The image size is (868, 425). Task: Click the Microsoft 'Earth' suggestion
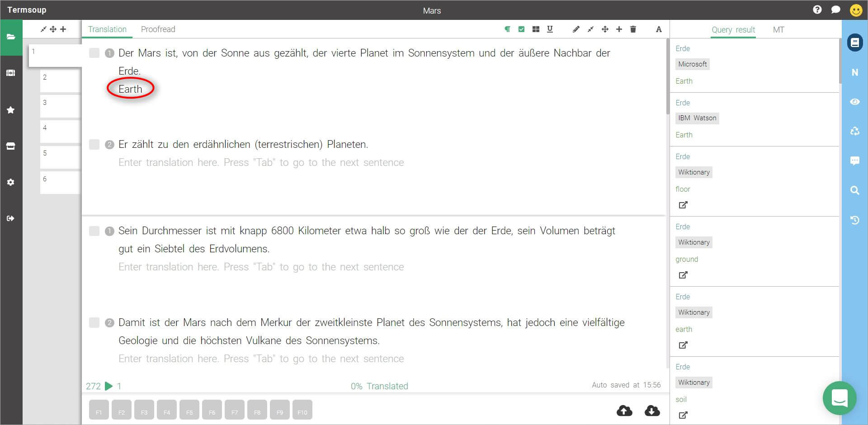684,81
